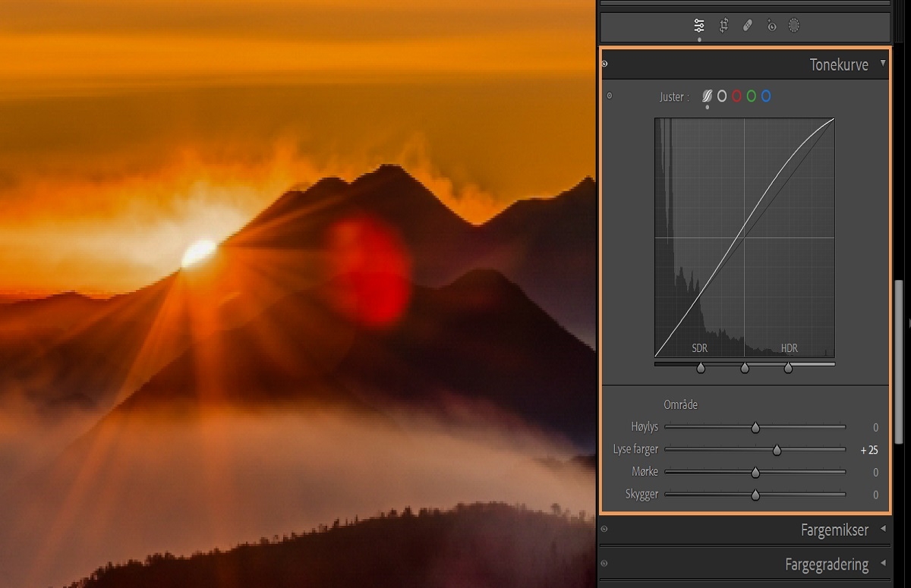Open the Versions panel icon
The width and height of the screenshot is (911, 588).
[x=771, y=25]
